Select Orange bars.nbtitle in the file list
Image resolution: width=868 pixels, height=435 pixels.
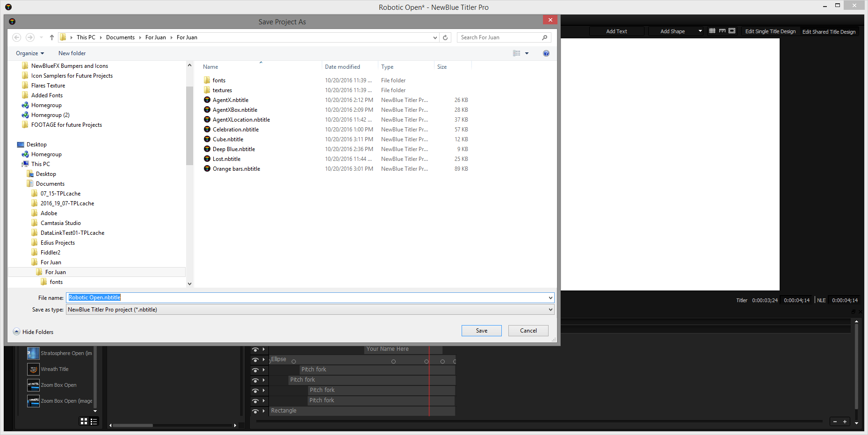pyautogui.click(x=236, y=168)
